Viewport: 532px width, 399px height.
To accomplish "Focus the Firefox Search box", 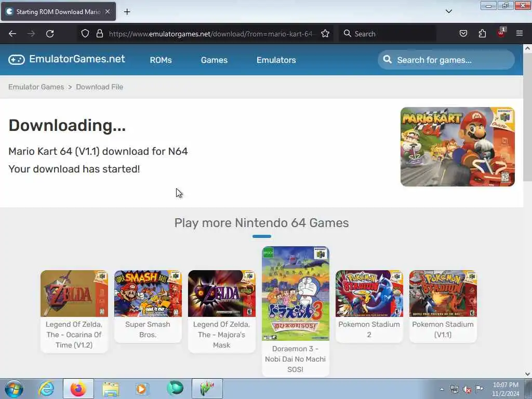I will click(388, 34).
